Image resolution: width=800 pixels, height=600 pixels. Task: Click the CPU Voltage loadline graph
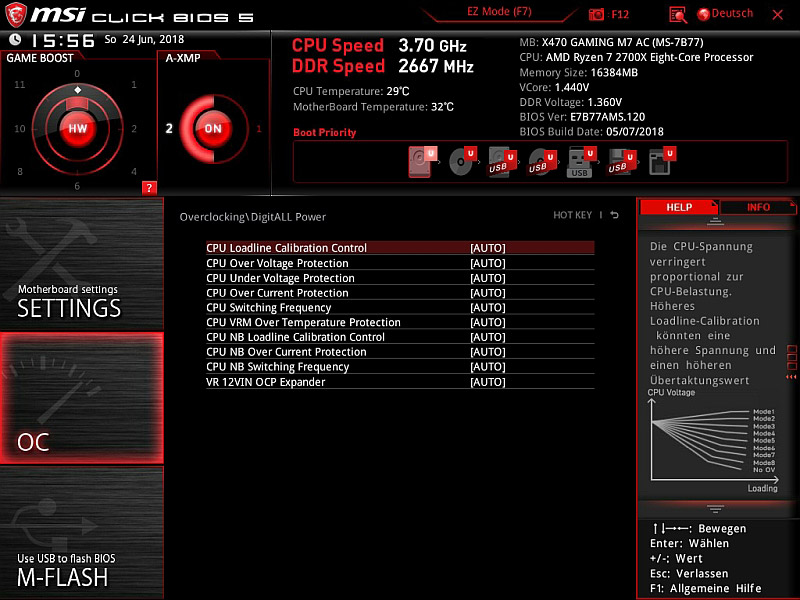click(713, 441)
